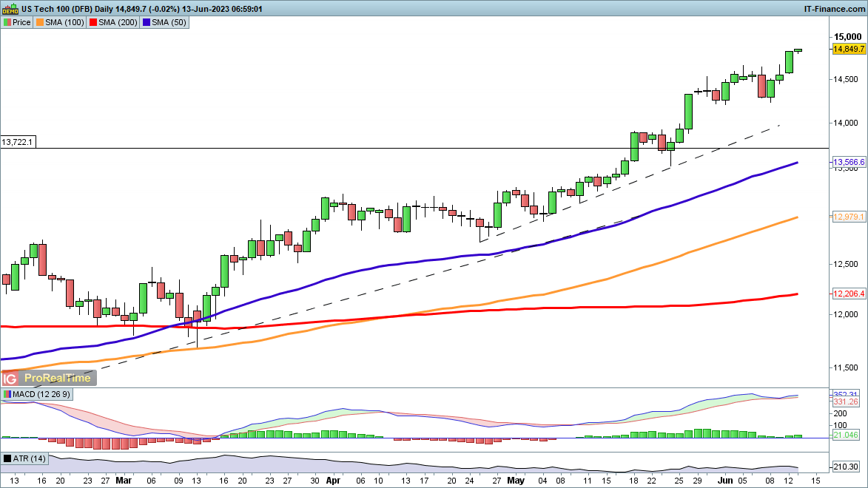Click the current price tag 14,849.7
Viewport: 868px width, 488px height.
[849, 49]
